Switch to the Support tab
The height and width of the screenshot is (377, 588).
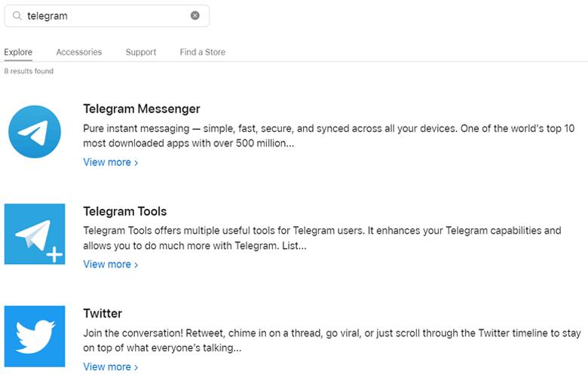coord(141,52)
